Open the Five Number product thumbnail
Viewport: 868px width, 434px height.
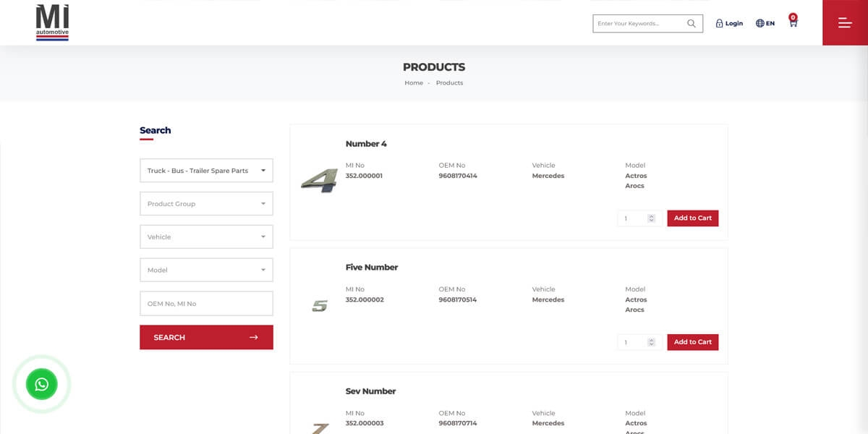click(x=320, y=306)
